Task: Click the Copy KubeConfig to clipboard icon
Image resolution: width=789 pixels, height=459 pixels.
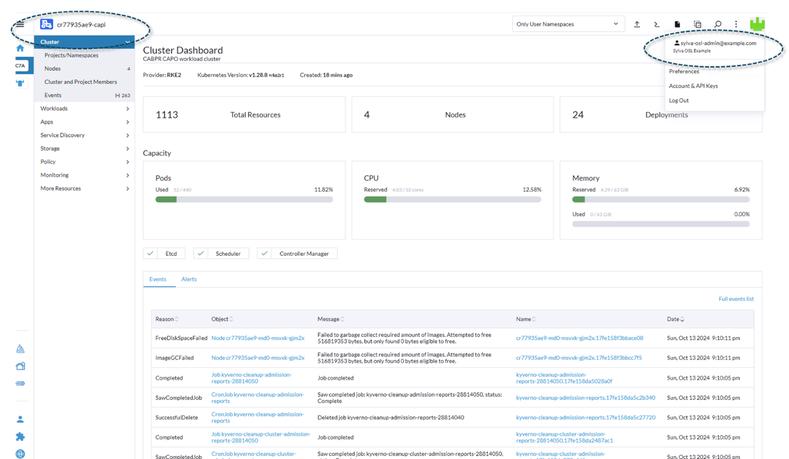Action: pyautogui.click(x=697, y=24)
